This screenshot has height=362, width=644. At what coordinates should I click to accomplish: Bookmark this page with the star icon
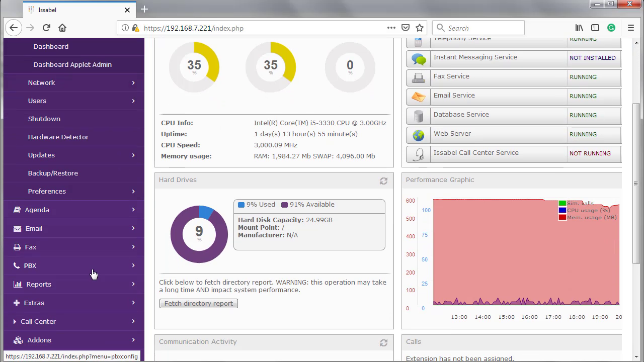(x=420, y=28)
